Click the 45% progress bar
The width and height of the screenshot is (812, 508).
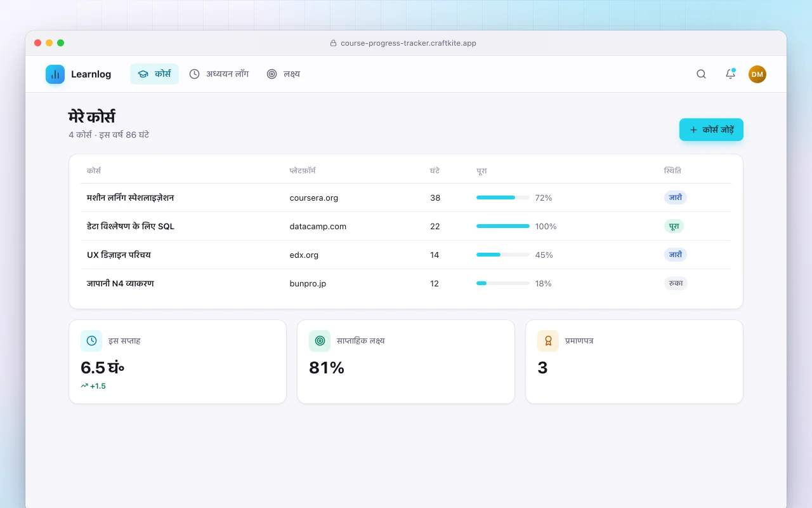coord(503,255)
